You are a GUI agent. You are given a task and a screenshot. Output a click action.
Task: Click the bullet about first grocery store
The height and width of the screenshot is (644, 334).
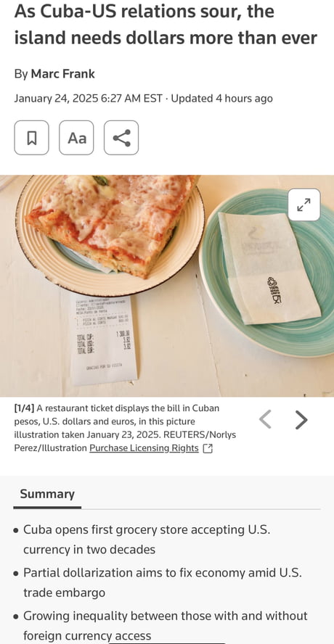click(x=147, y=540)
